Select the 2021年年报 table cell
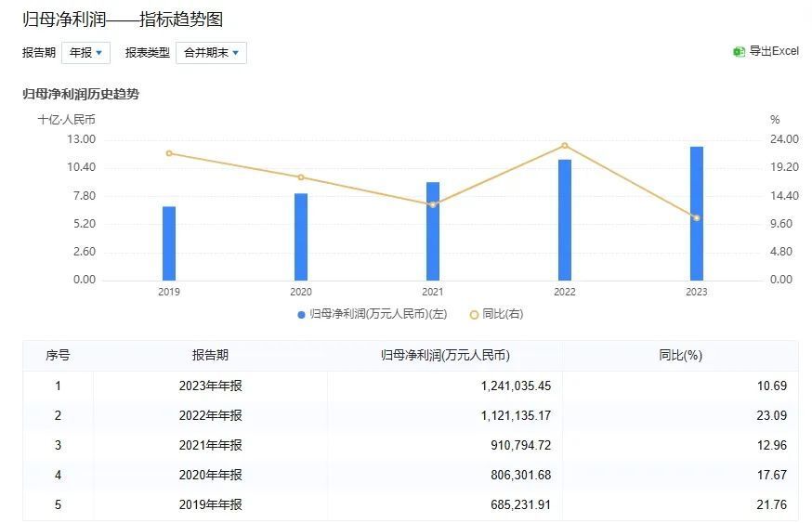This screenshot has height=523, width=812. coord(210,445)
